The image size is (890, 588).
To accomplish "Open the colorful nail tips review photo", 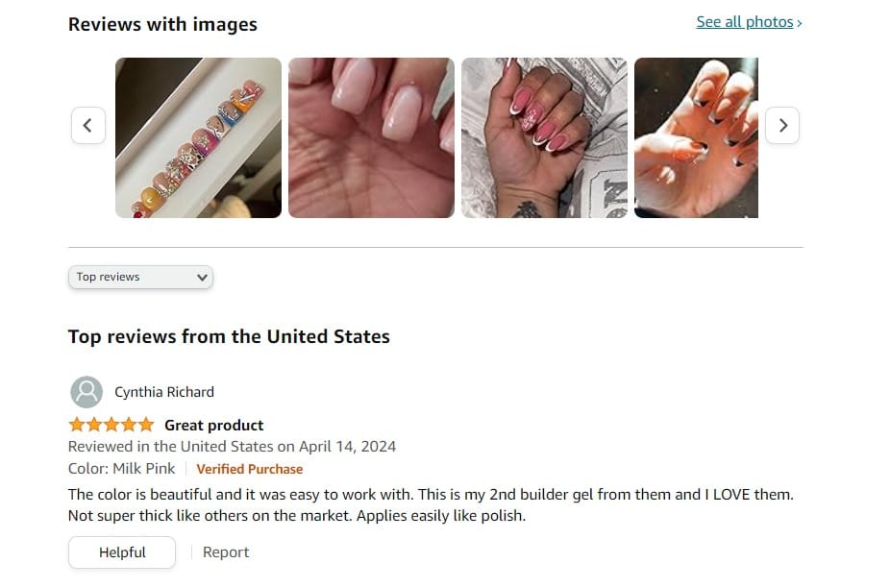I will (198, 138).
